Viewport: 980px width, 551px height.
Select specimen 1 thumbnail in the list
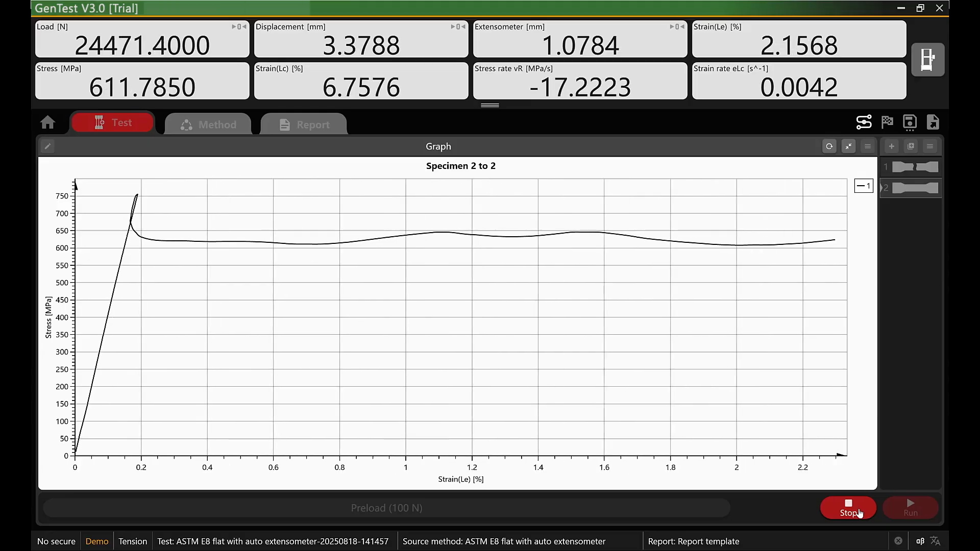coord(915,167)
